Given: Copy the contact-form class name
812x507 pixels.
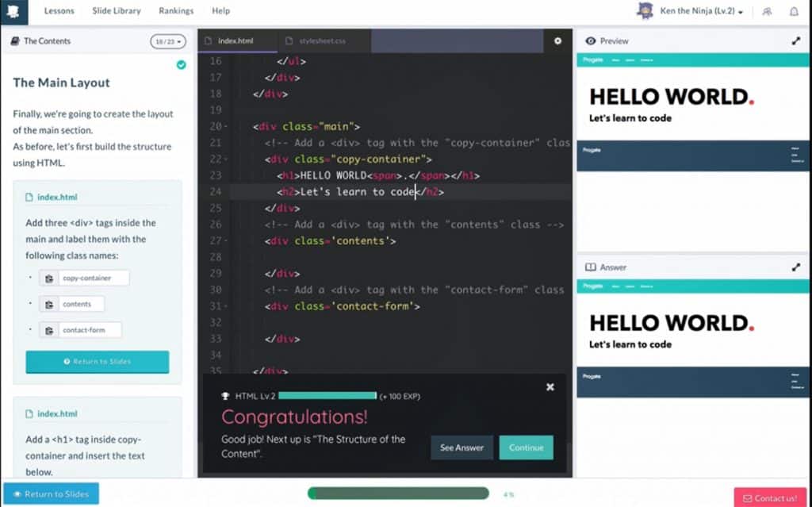Looking at the screenshot, I should tap(49, 330).
